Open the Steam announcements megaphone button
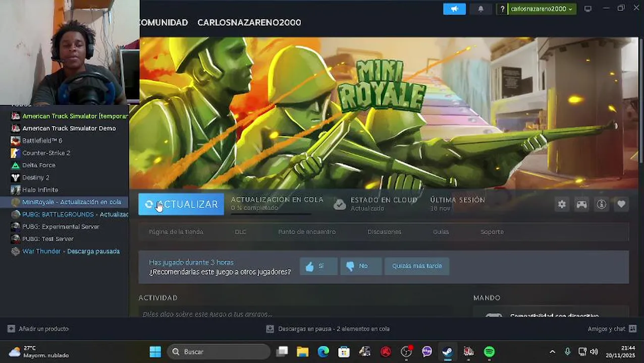 (x=454, y=9)
